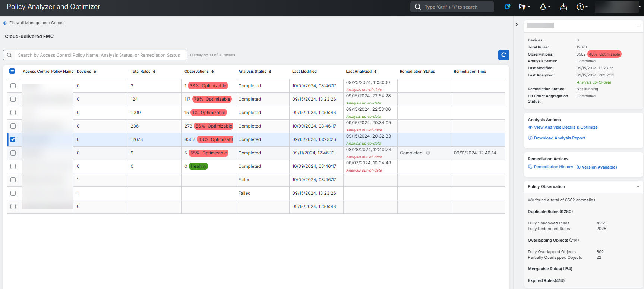Click the (0 Version Available) link
Image resolution: width=644 pixels, height=289 pixels.
tap(597, 167)
